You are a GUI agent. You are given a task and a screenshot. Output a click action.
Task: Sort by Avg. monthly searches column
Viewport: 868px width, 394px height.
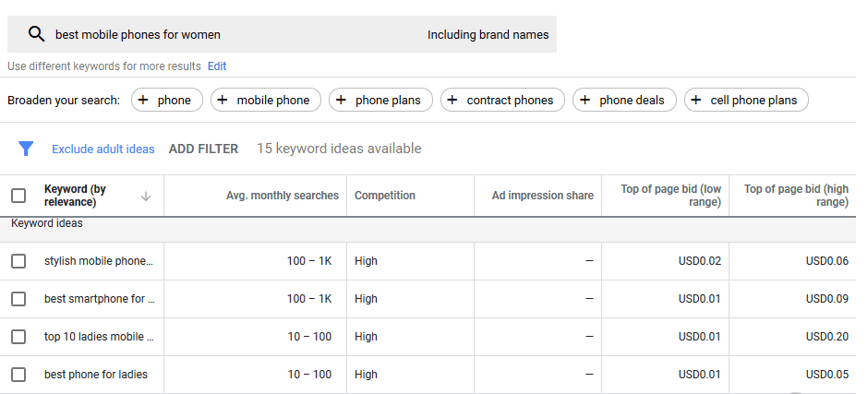point(283,196)
